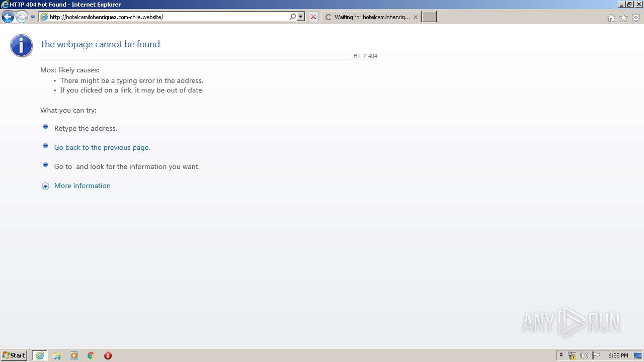
Task: Click the clock showing 6:55 PM
Action: click(x=618, y=355)
